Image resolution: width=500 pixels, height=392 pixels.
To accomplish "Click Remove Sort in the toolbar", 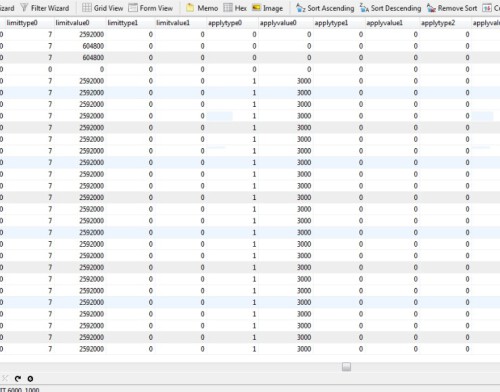I will coord(452,8).
